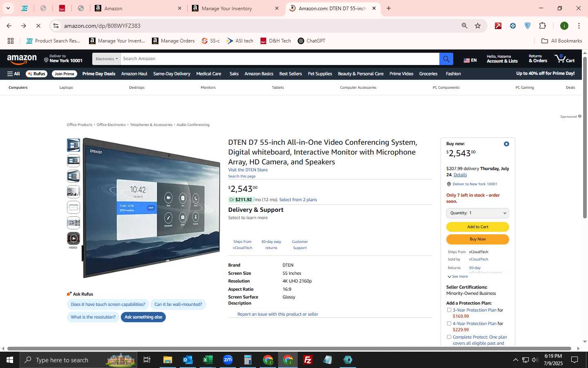Close the DTEN D7 browser tab

click(x=374, y=8)
